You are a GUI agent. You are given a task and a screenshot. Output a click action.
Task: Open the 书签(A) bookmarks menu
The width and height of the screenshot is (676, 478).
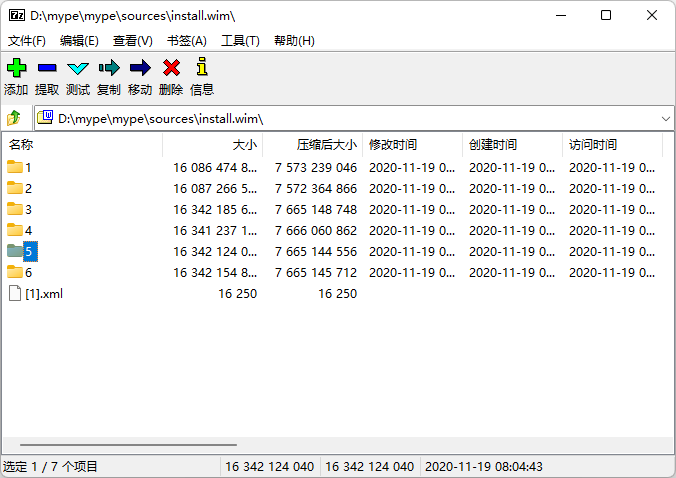tap(187, 41)
